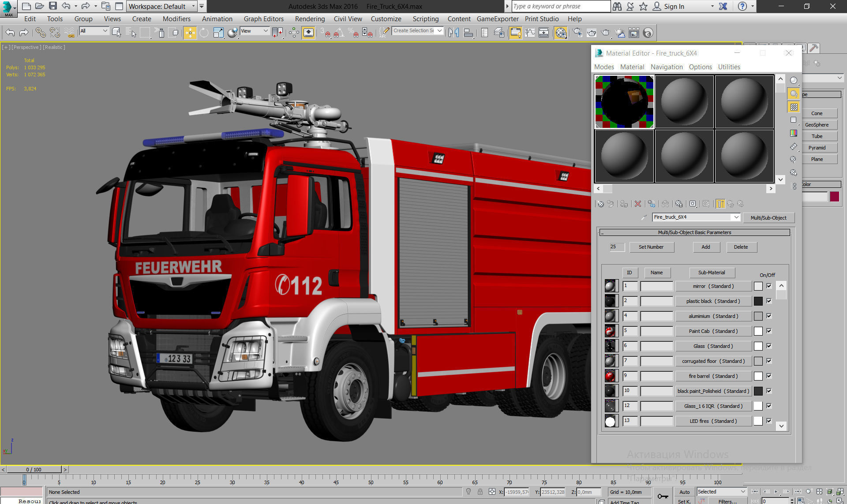The height and width of the screenshot is (504, 847).
Task: Open the Modifiers menu
Action: (176, 19)
